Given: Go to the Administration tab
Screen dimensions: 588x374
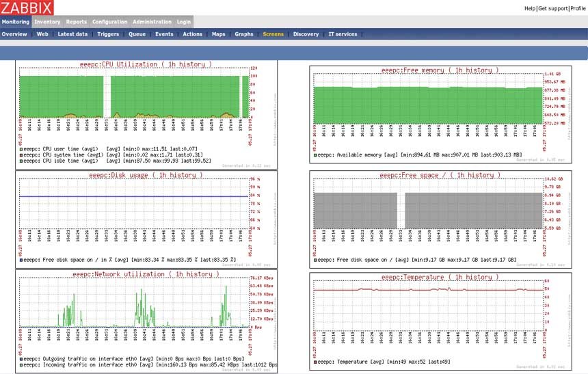Looking at the screenshot, I should [152, 22].
